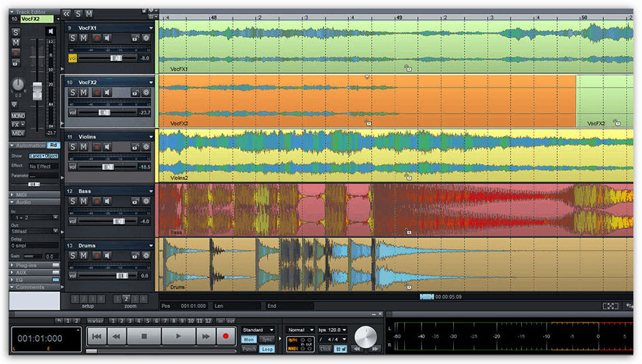Freeze the VocFX1 track with snowflake icon

tap(146, 37)
